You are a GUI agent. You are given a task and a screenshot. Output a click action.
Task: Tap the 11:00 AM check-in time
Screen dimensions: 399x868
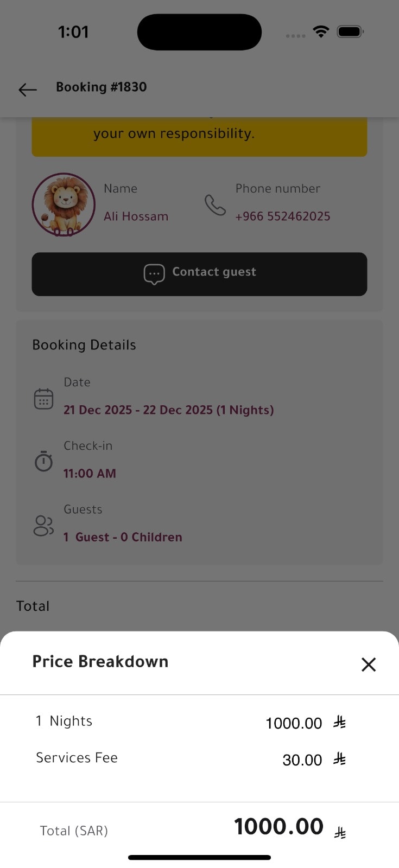pyautogui.click(x=90, y=473)
